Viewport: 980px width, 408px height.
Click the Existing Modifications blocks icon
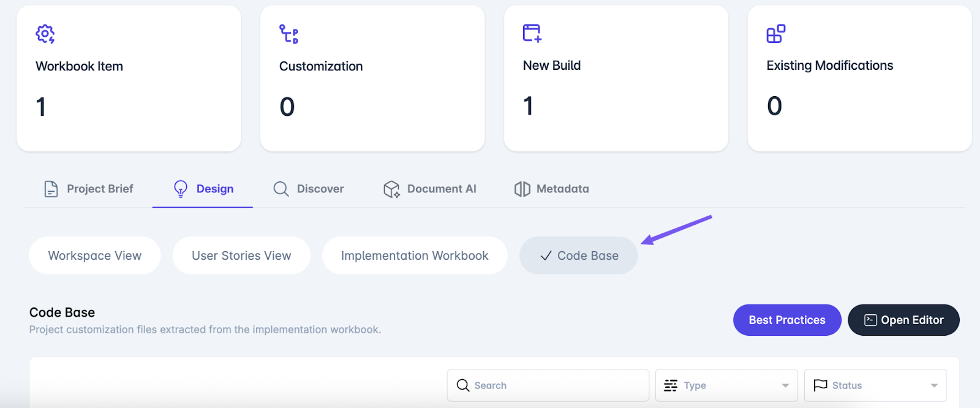(x=775, y=34)
